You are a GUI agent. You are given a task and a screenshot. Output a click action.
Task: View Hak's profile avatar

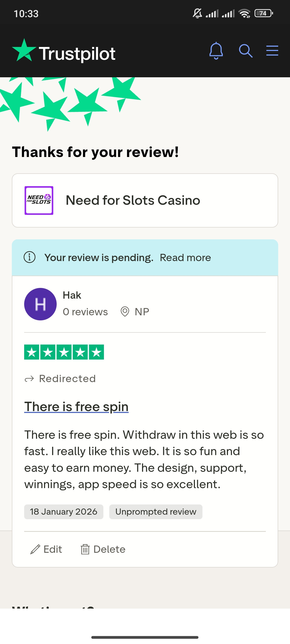[x=40, y=304]
